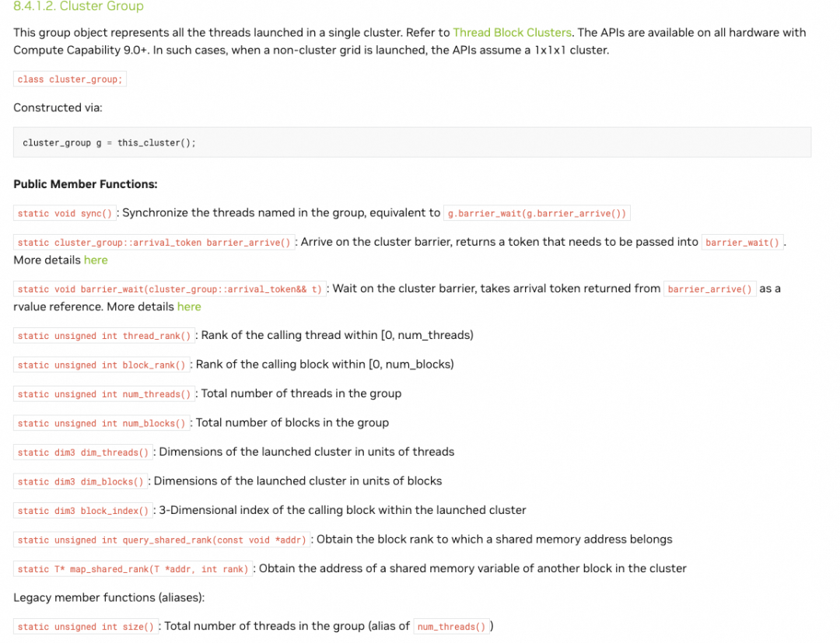This screenshot has width=840, height=643.
Task: Click 'g.barrier_wait(g.barrier_arrive())' code snippet
Action: pos(537,213)
